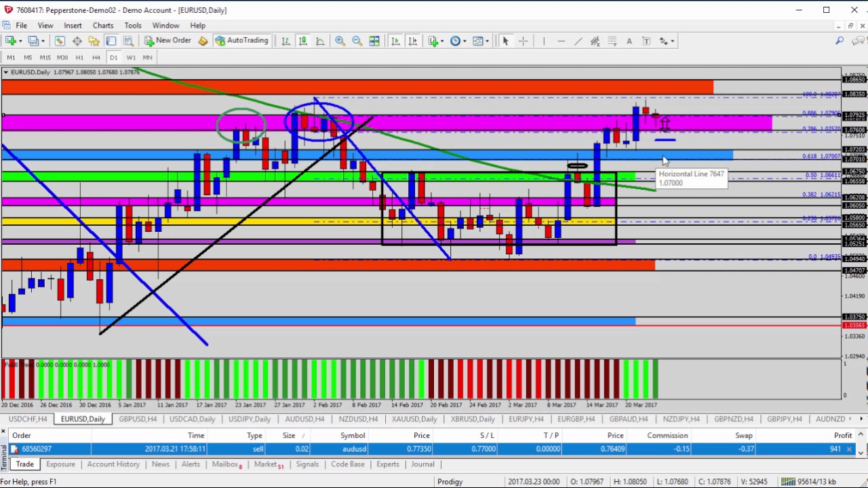This screenshot has width=868, height=488.
Task: Select the Equidistant Channel tool
Action: pyautogui.click(x=595, y=41)
